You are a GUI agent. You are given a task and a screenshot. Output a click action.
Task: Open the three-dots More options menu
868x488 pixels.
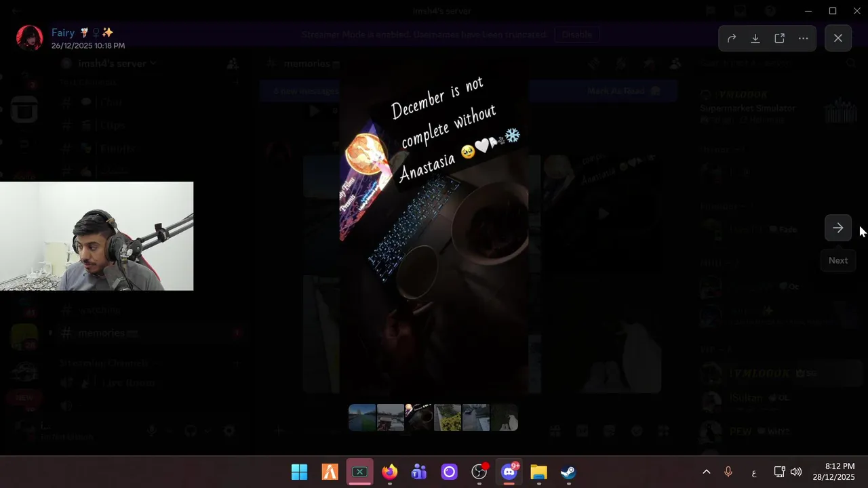pos(803,39)
